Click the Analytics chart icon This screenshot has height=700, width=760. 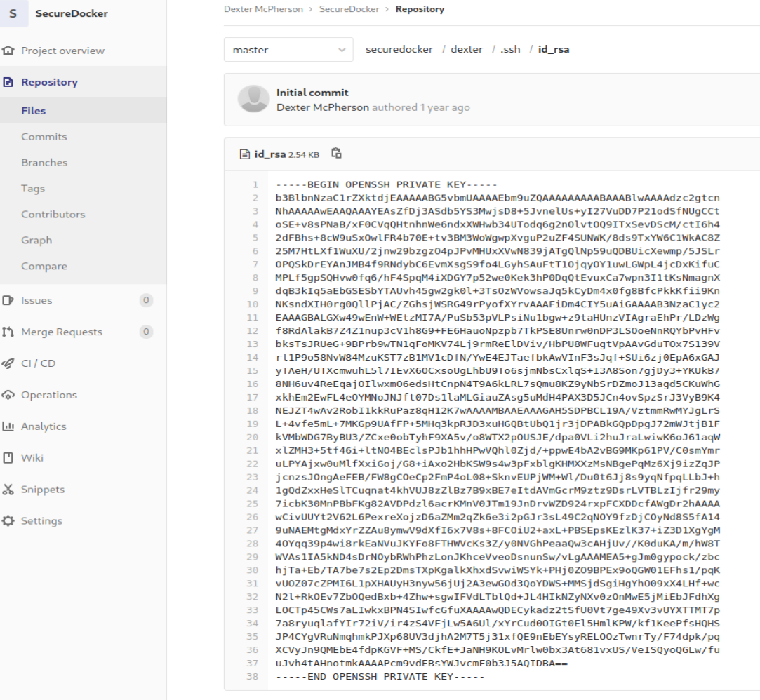point(8,426)
